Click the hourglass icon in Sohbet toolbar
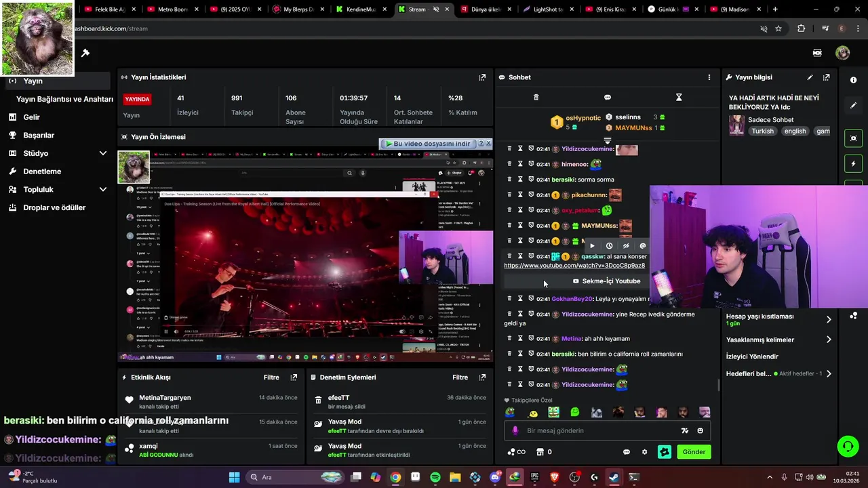The height and width of the screenshot is (488, 868). pyautogui.click(x=678, y=97)
